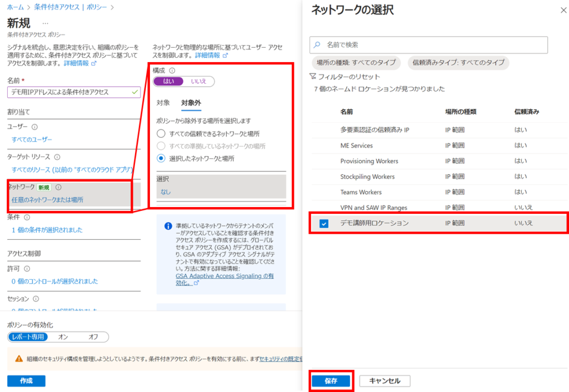Click the 保存 button
The height and width of the screenshot is (392, 569).
[331, 381]
